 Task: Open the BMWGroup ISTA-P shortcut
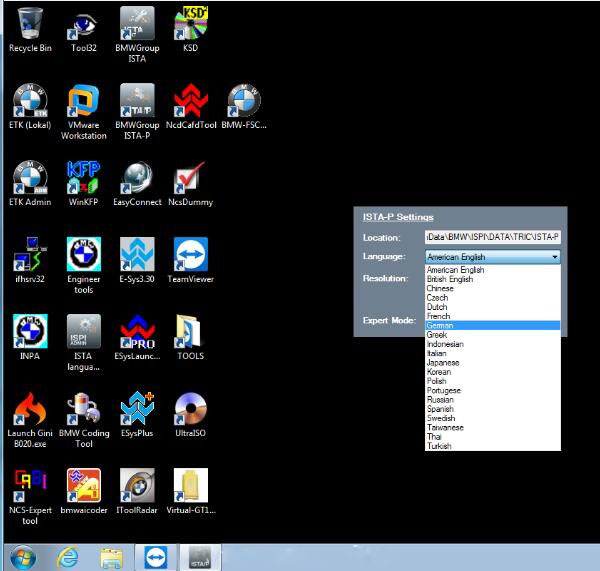pos(137,113)
